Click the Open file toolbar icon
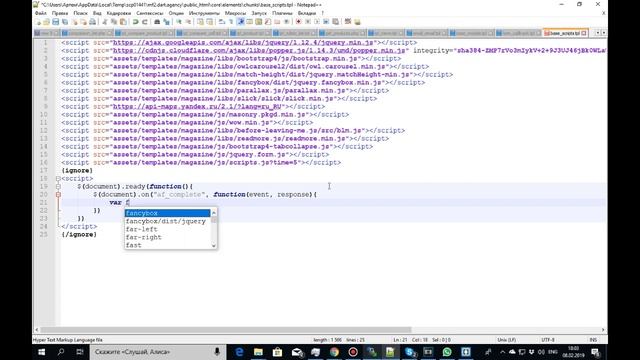This screenshot has width=640, height=360. pyautogui.click(x=47, y=22)
